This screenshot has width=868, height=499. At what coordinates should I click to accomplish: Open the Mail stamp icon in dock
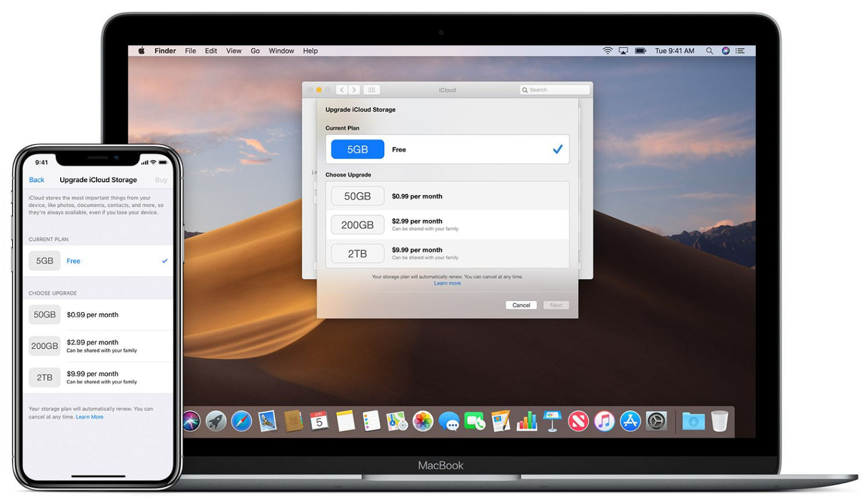point(267,421)
